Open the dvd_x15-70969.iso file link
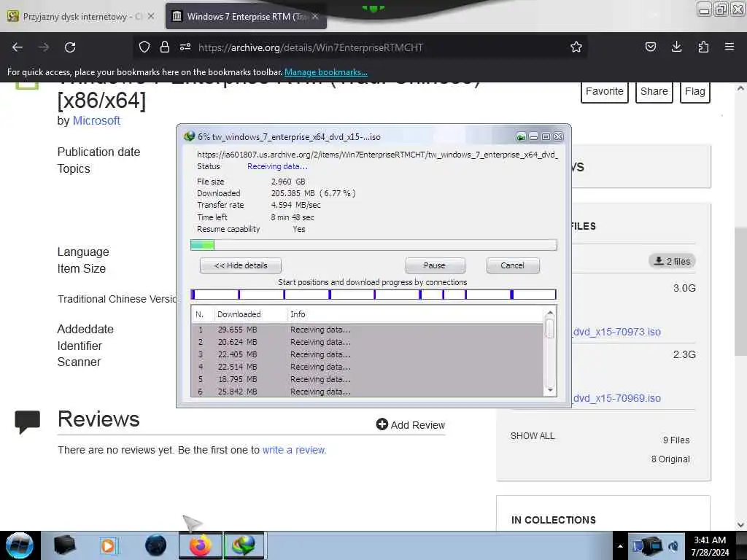This screenshot has height=560, width=747. pyautogui.click(x=616, y=398)
